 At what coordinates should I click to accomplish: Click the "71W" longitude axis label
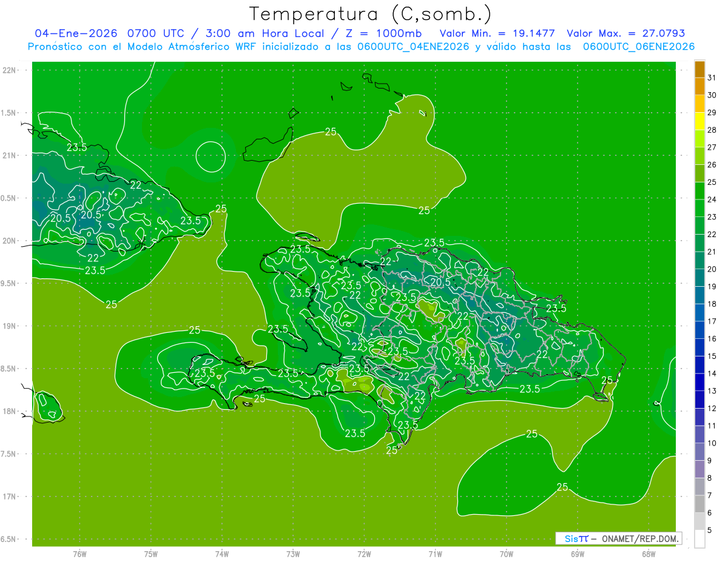(x=435, y=554)
